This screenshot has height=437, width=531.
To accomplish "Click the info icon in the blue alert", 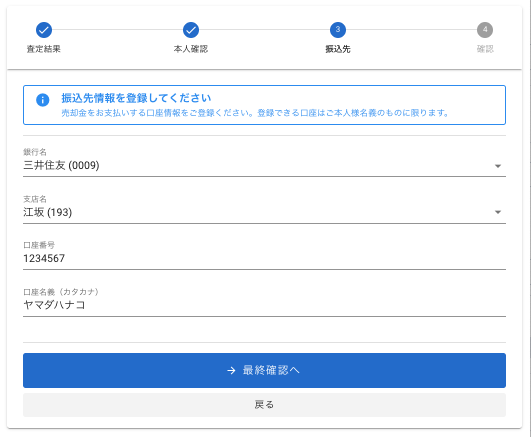I will coord(43,100).
